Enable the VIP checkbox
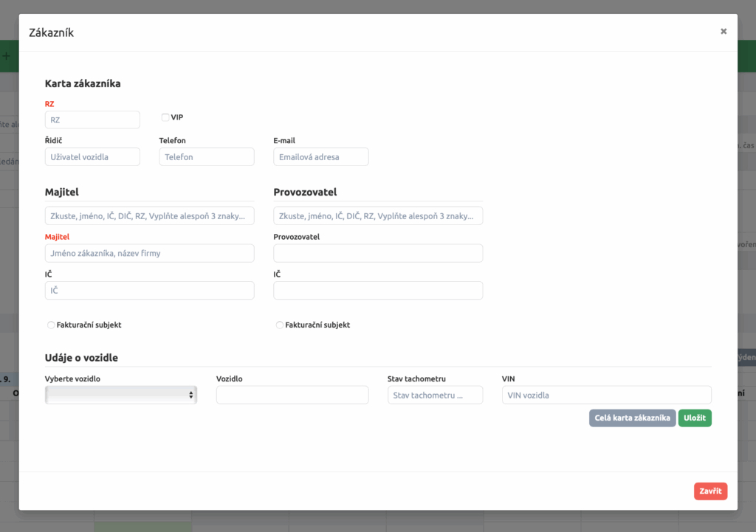 165,117
